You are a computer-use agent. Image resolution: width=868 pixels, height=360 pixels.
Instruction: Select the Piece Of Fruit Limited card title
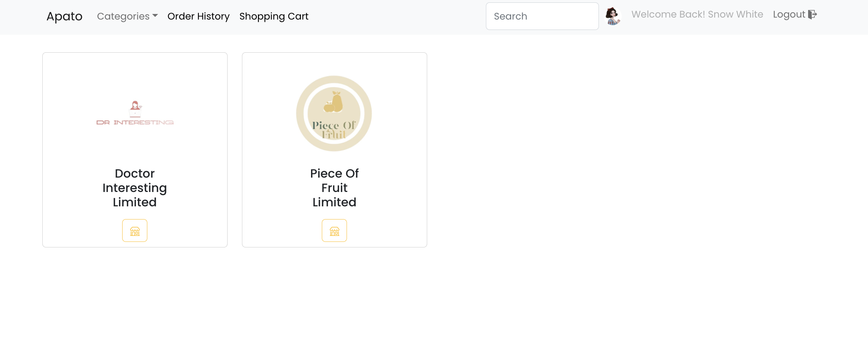coord(334,188)
